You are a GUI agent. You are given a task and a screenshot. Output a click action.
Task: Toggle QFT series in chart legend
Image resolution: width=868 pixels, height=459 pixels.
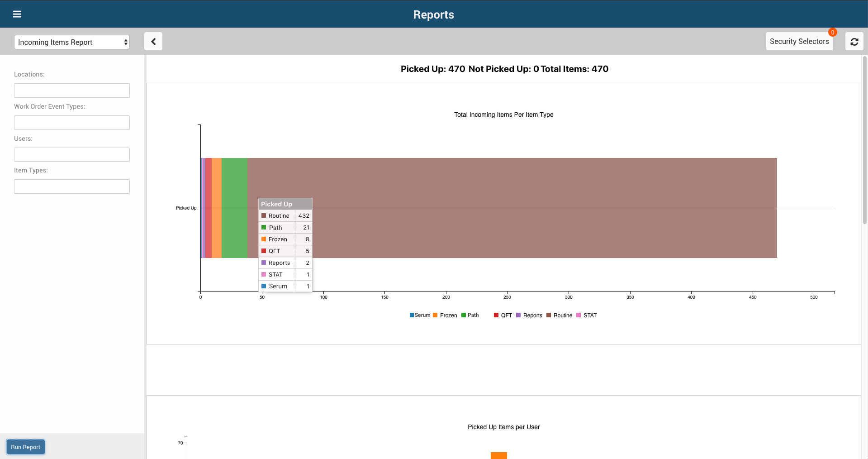pyautogui.click(x=503, y=315)
